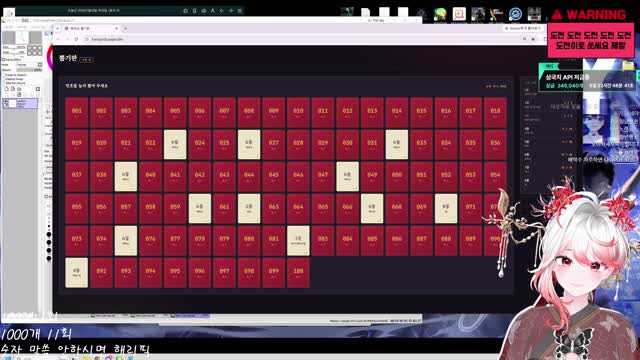Open the layer blending Mode dropdown
Image resolution: width=640 pixels, height=360 pixels.
pos(29,65)
